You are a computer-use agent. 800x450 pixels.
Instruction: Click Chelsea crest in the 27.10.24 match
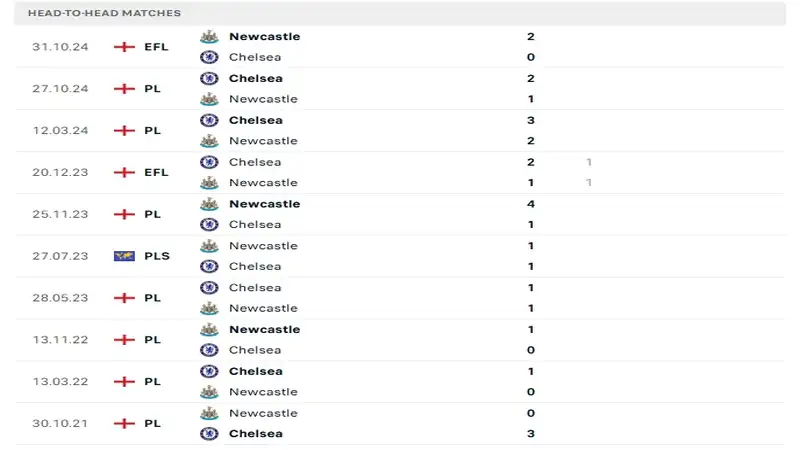(x=209, y=78)
